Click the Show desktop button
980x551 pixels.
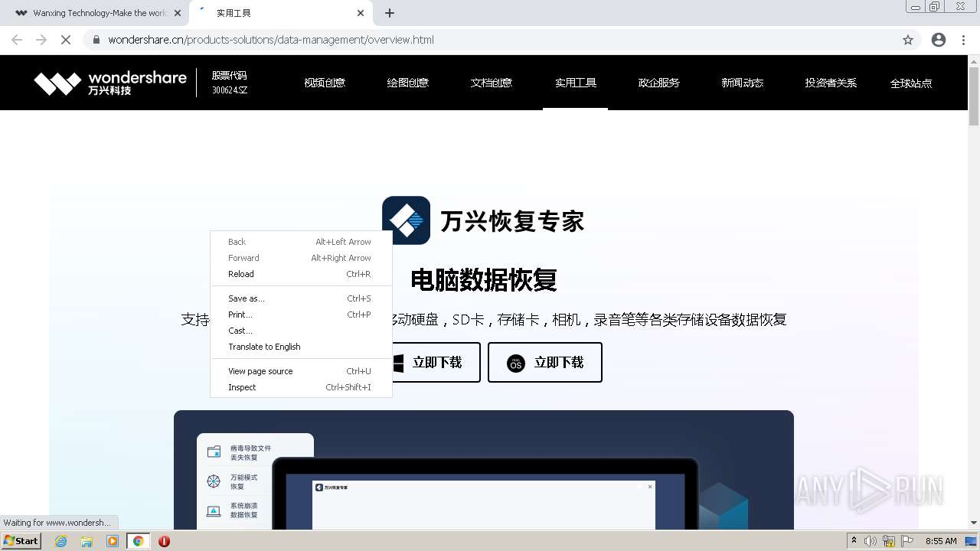pyautogui.click(x=972, y=541)
